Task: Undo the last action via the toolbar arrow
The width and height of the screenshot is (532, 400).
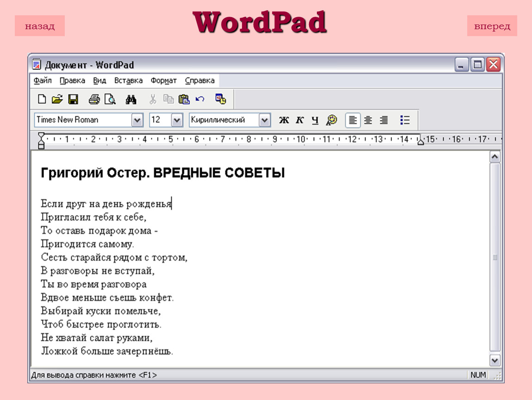Action: tap(200, 99)
